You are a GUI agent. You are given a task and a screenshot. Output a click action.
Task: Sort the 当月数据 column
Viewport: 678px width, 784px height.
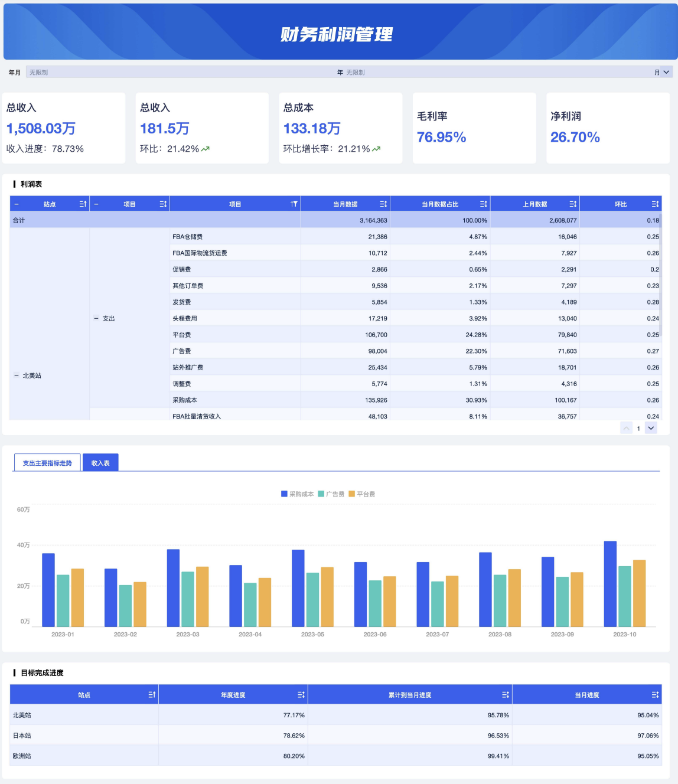pos(383,204)
